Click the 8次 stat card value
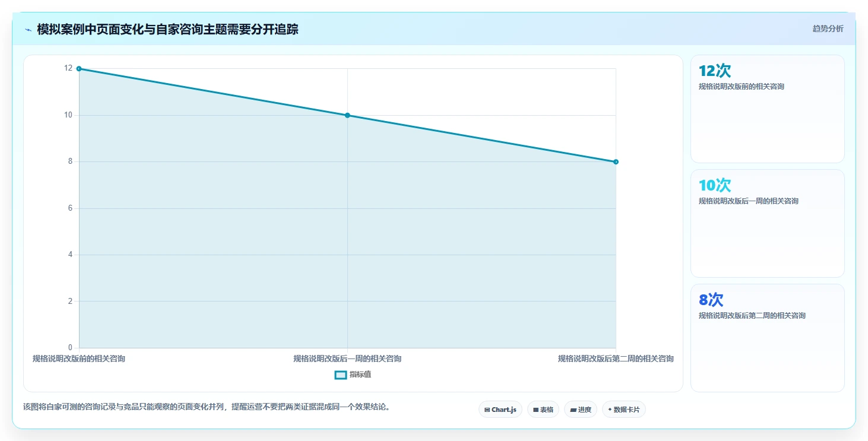Screen dimensions: 868x441 711,300
